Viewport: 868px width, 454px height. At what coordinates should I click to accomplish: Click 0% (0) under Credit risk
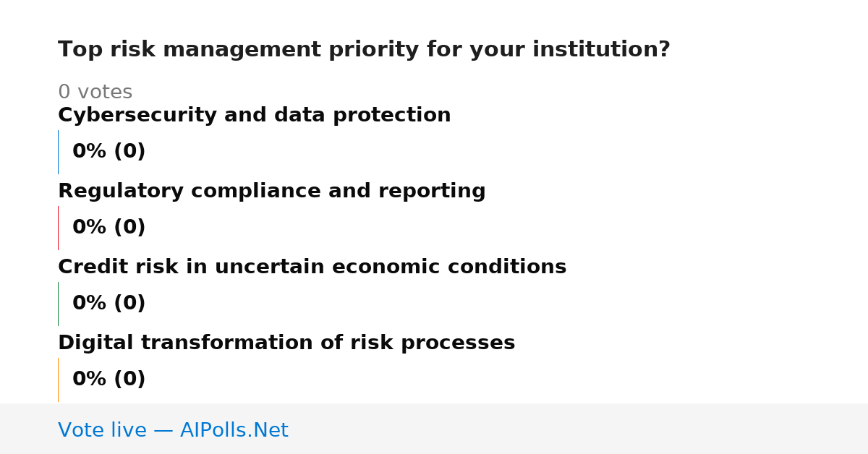click(109, 304)
